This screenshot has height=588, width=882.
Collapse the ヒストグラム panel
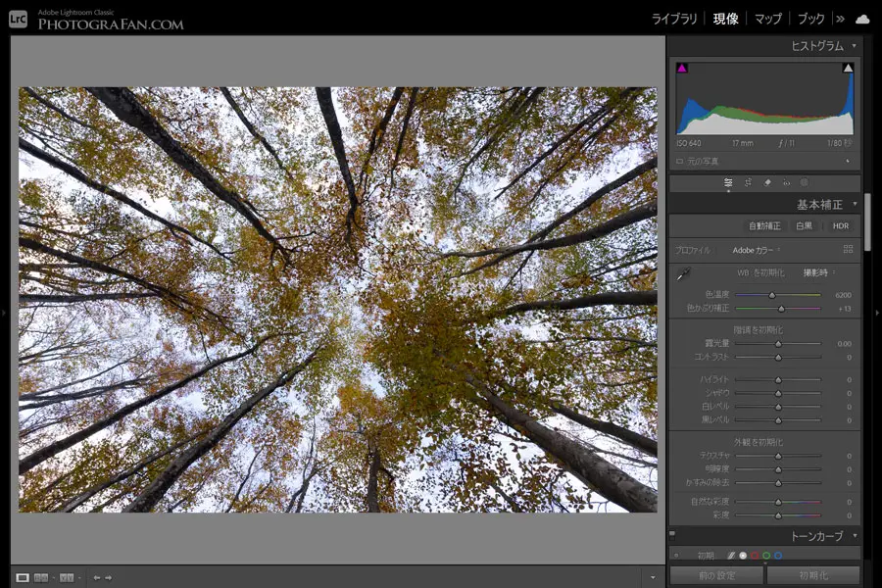[x=855, y=46]
